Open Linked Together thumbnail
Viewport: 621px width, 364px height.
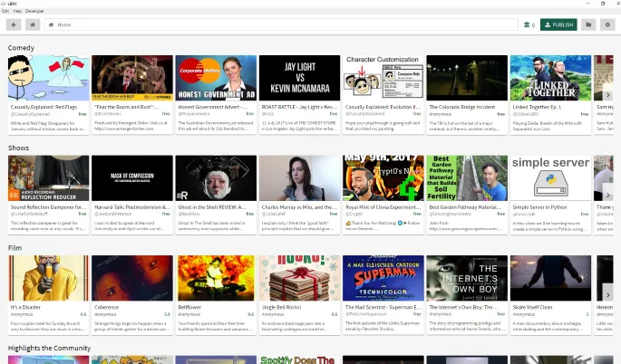pos(550,78)
